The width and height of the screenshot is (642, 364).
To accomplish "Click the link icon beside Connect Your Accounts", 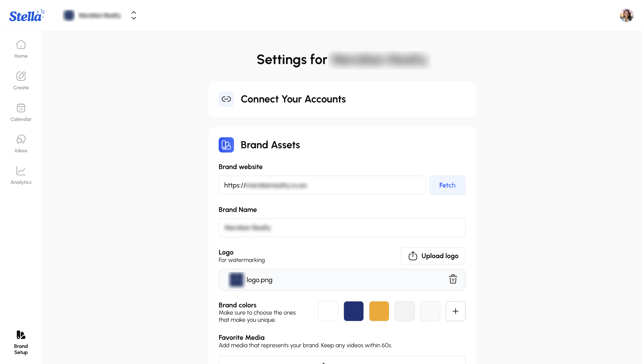I will click(226, 99).
